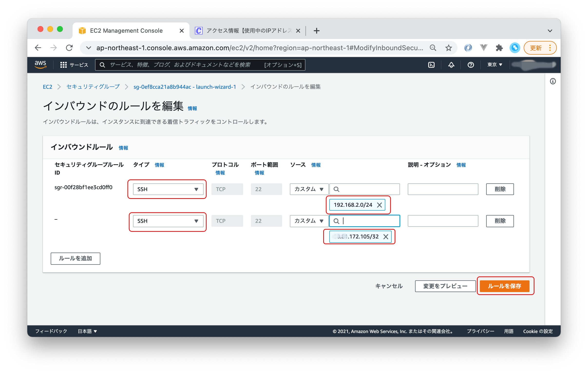Go to セキュリティグループ breadcrumb link
The width and height of the screenshot is (588, 373).
coord(93,87)
